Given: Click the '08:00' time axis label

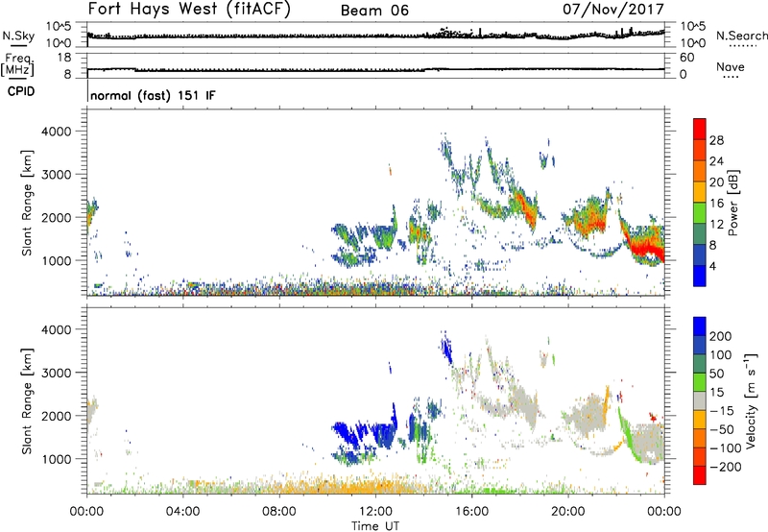Looking at the screenshot, I should pyautogui.click(x=279, y=512).
